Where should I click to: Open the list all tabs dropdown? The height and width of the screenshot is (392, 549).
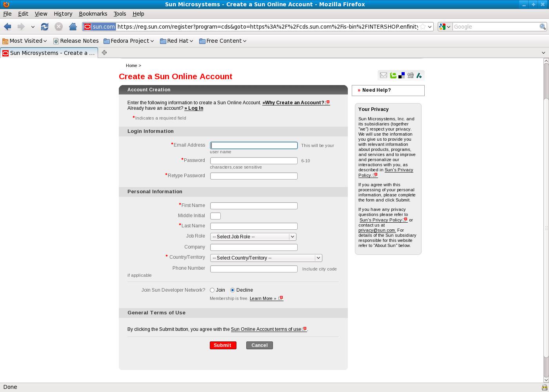[x=544, y=53]
